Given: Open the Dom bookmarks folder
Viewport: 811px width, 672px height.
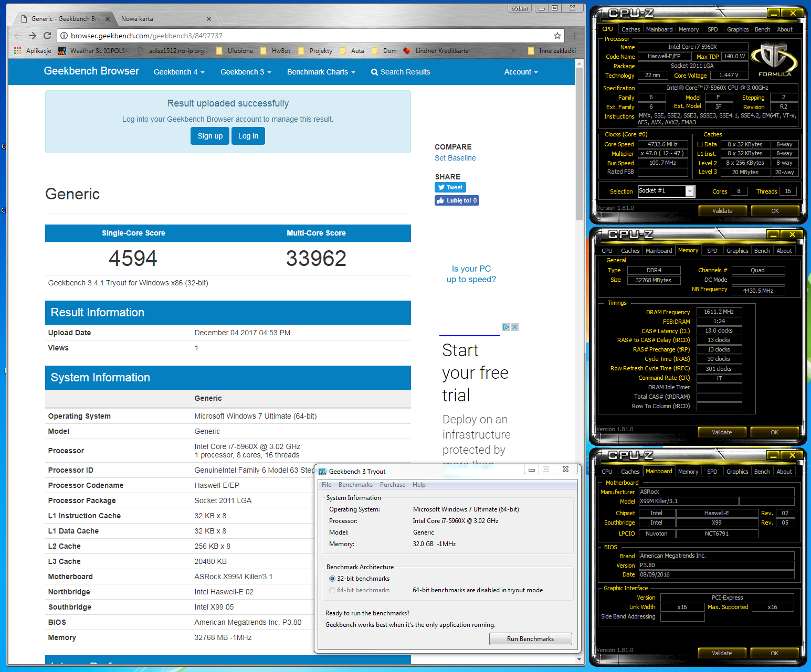Looking at the screenshot, I should point(384,51).
